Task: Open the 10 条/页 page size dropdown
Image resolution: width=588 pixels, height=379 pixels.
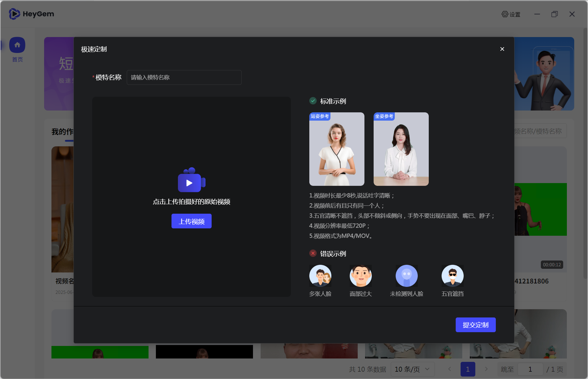Action: pyautogui.click(x=412, y=369)
